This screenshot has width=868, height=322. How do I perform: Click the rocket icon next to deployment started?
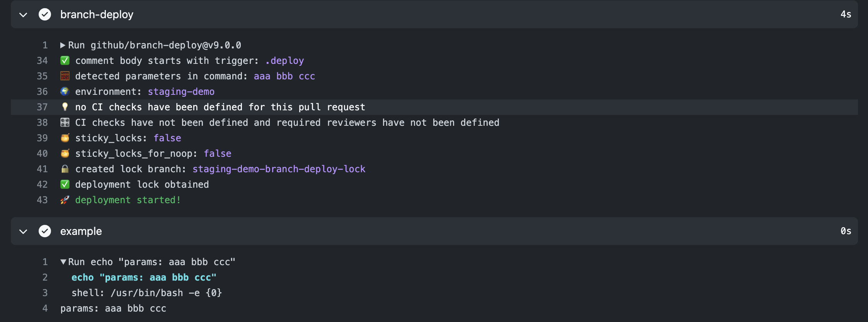click(x=65, y=200)
